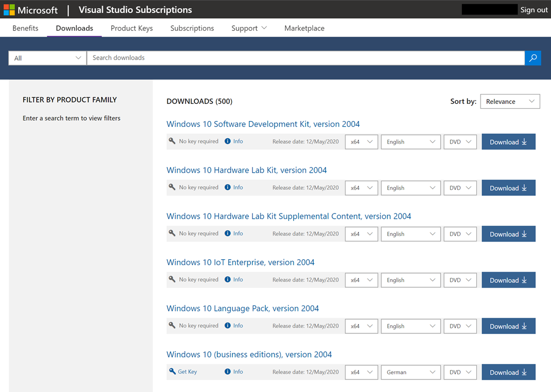Download Windows 10 Hardware Lab Kit
The width and height of the screenshot is (551, 392).
508,188
